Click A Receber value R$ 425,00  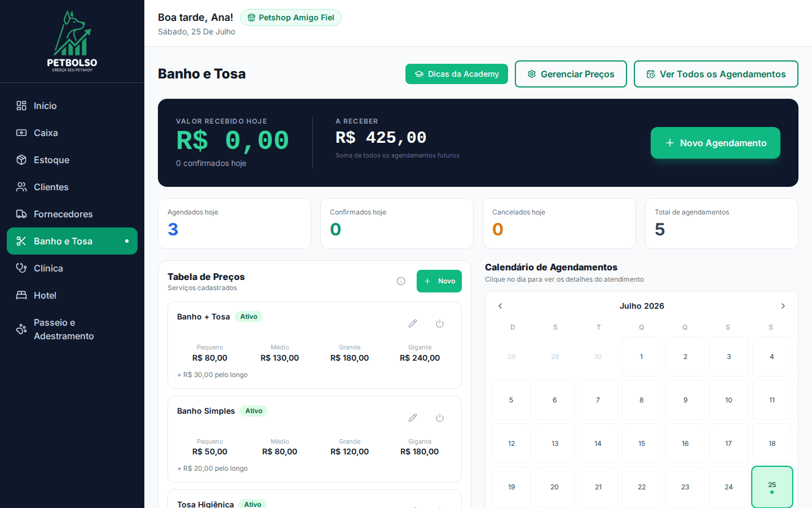click(x=381, y=138)
